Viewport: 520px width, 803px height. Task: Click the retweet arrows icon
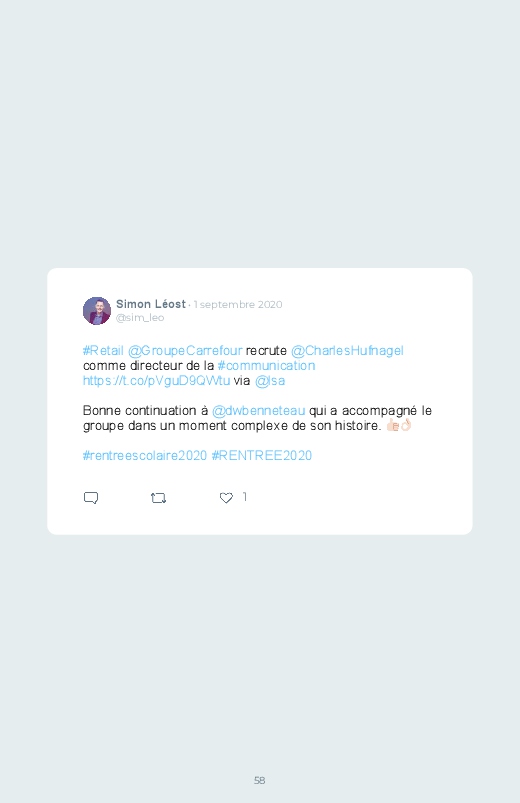(x=159, y=498)
